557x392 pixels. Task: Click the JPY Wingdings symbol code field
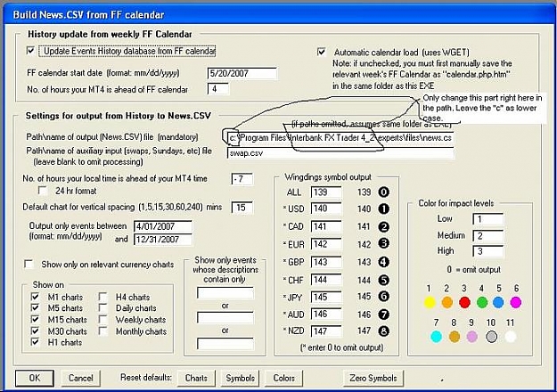point(326,297)
